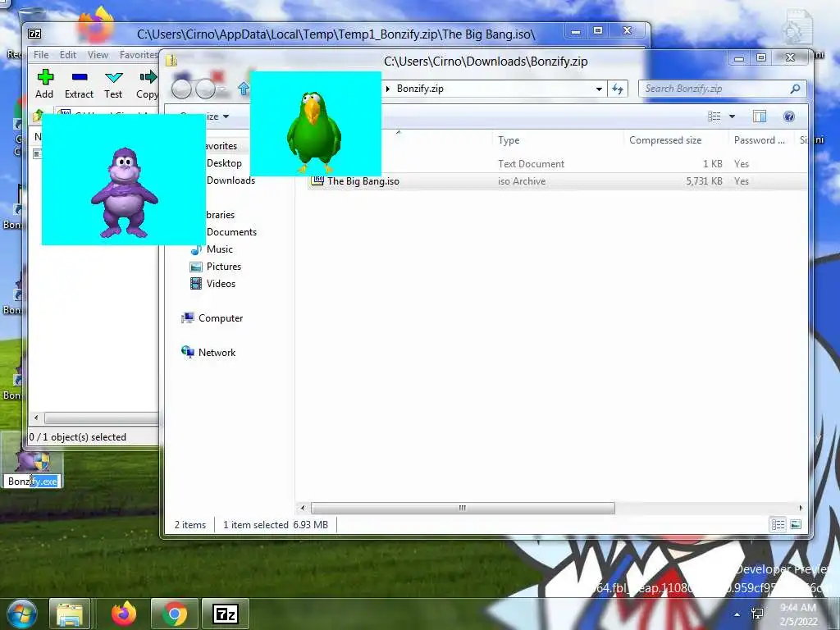Click the Test button in 7-Zip toolbar
Image resolution: width=840 pixels, height=630 pixels.
113,84
